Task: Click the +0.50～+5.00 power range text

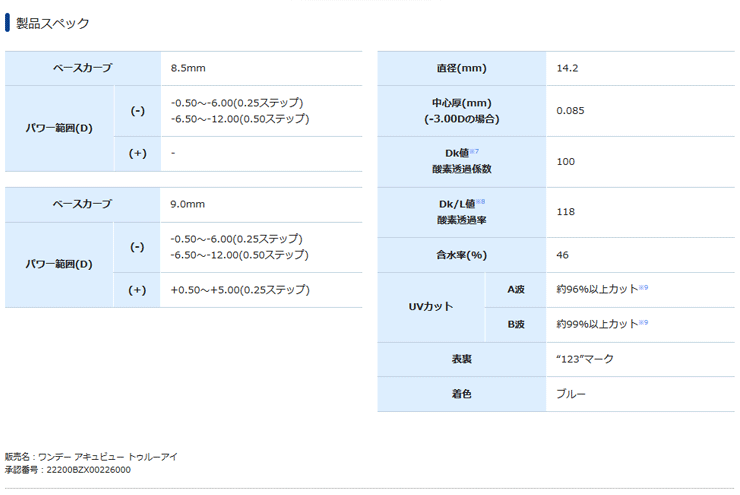Action: [240, 290]
